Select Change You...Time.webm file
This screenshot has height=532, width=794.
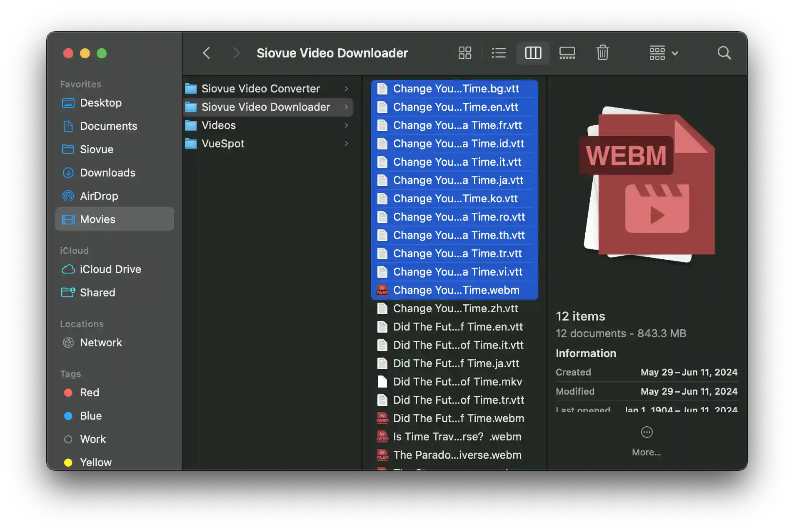454,290
